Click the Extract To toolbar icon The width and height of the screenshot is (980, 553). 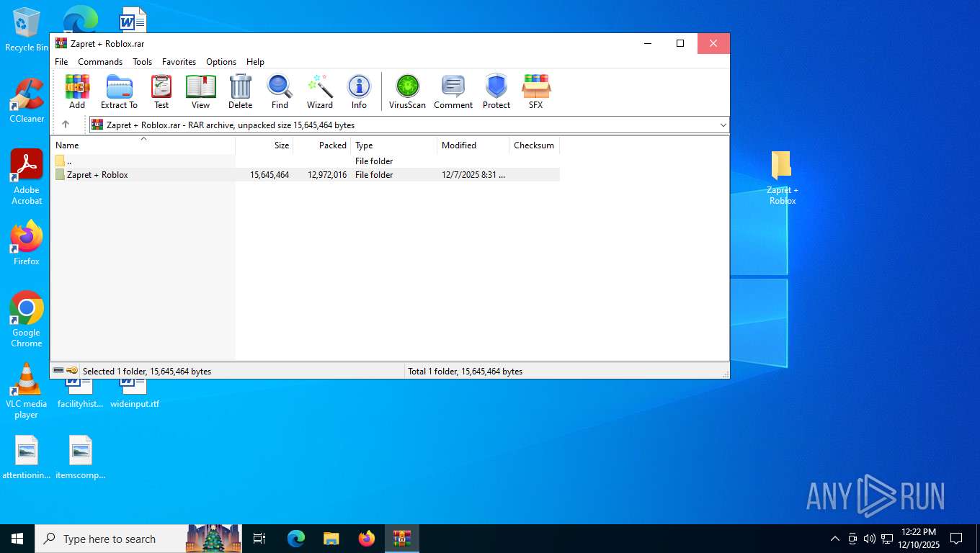tap(119, 91)
